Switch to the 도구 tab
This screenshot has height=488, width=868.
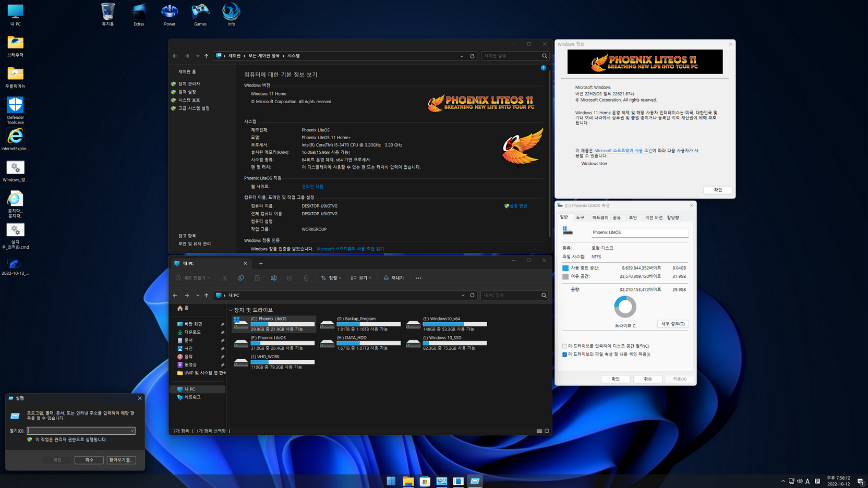click(580, 217)
